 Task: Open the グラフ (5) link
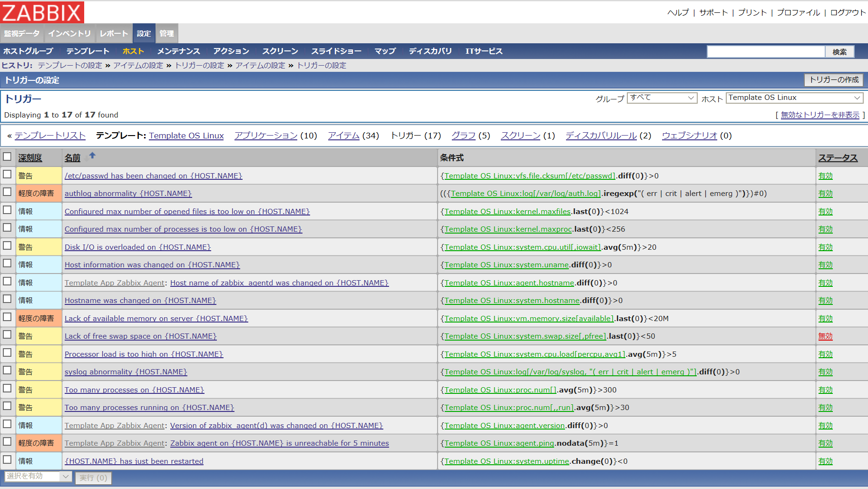coord(463,136)
